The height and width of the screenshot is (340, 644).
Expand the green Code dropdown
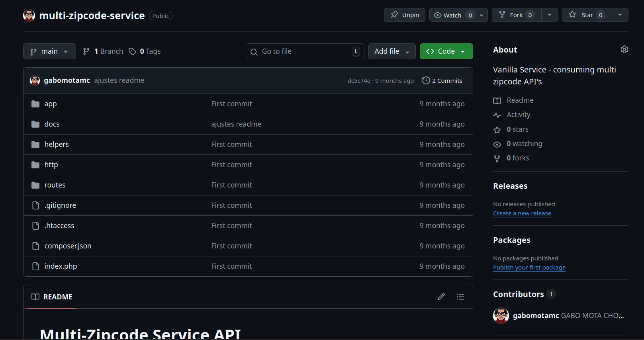(446, 51)
